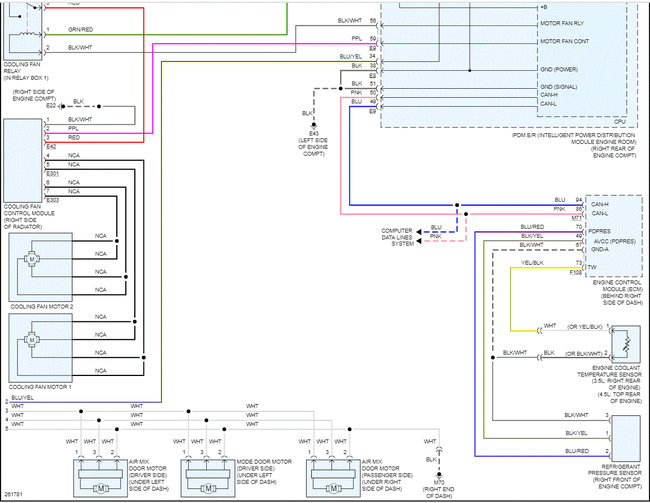Click the (OR BLK/WHT) alternate color note
The height and width of the screenshot is (503, 650).
[x=584, y=354]
